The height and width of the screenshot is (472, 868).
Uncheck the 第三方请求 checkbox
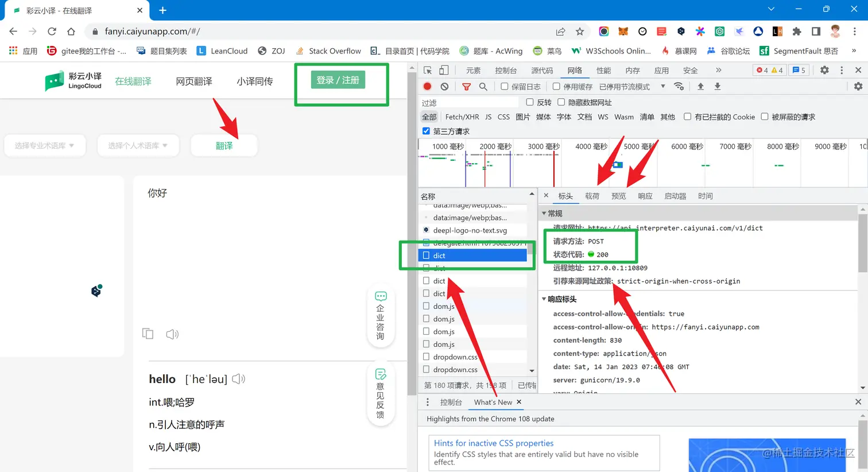click(x=426, y=131)
